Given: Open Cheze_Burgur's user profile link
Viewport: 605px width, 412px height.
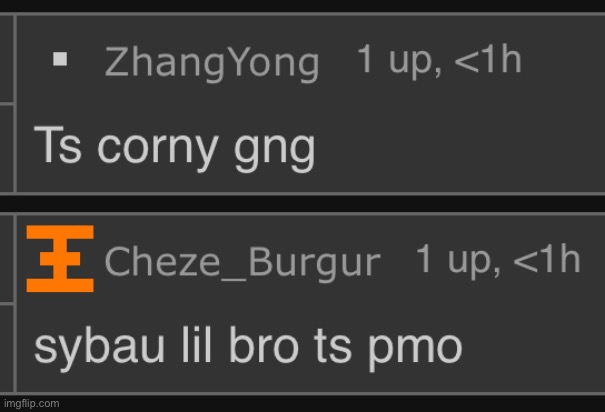Looking at the screenshot, I should [x=242, y=262].
